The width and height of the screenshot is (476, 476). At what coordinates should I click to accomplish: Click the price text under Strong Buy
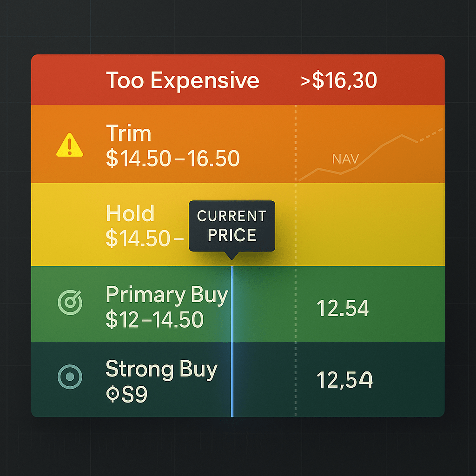[x=126, y=394]
